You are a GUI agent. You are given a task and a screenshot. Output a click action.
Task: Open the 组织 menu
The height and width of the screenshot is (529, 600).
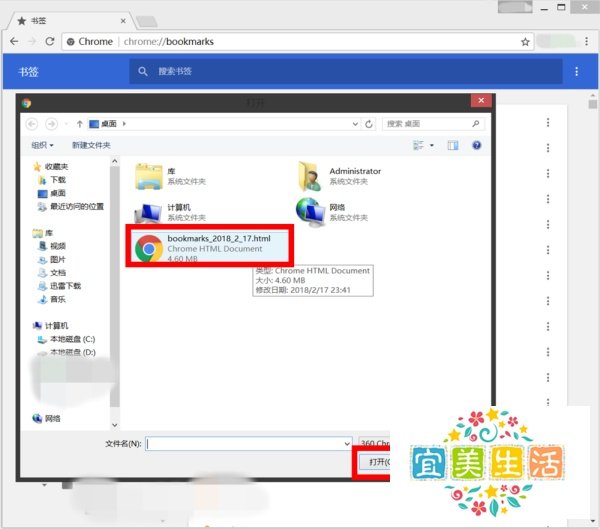(42, 145)
